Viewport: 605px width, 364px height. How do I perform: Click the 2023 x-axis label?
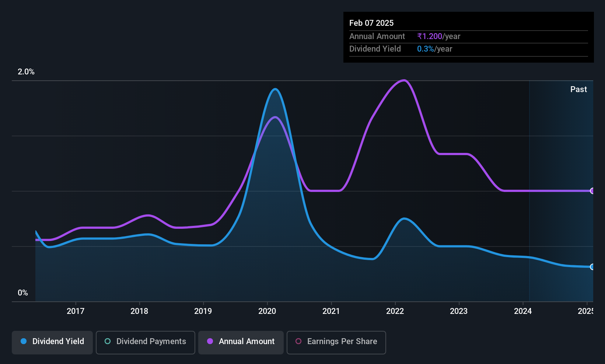459,311
